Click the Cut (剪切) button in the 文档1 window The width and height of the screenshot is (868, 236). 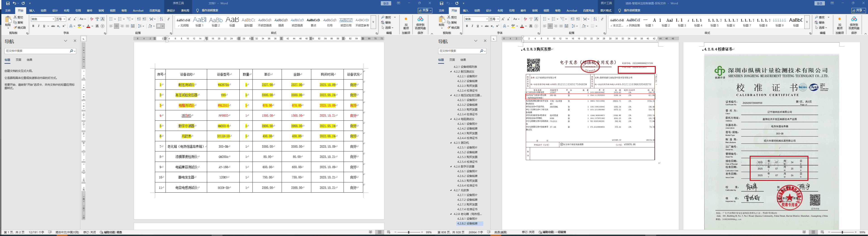(19, 18)
